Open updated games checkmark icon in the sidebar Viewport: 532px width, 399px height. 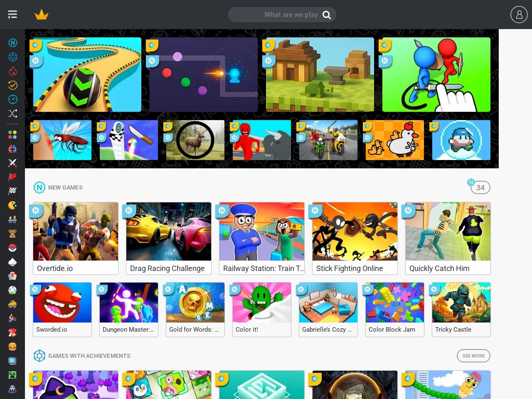(x=13, y=85)
